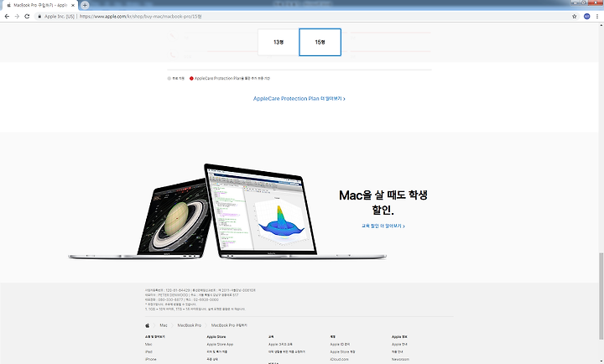Open AppleCare Protection Plan learn more link

(x=299, y=99)
